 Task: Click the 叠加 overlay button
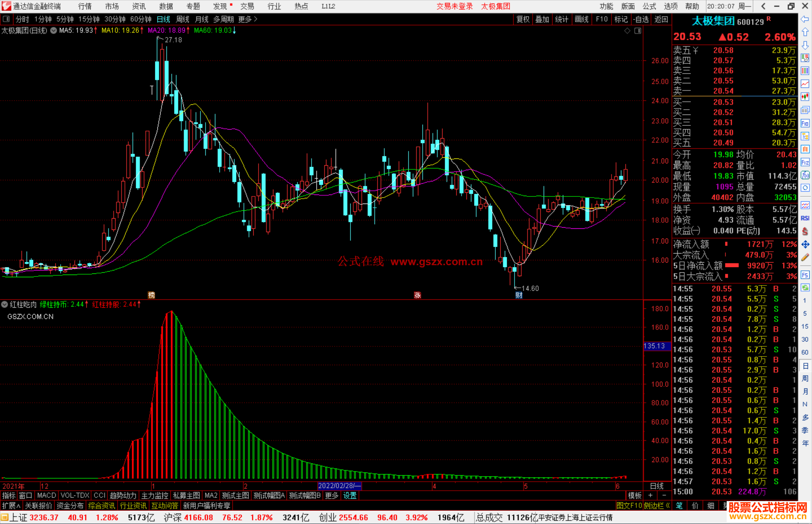(542, 19)
